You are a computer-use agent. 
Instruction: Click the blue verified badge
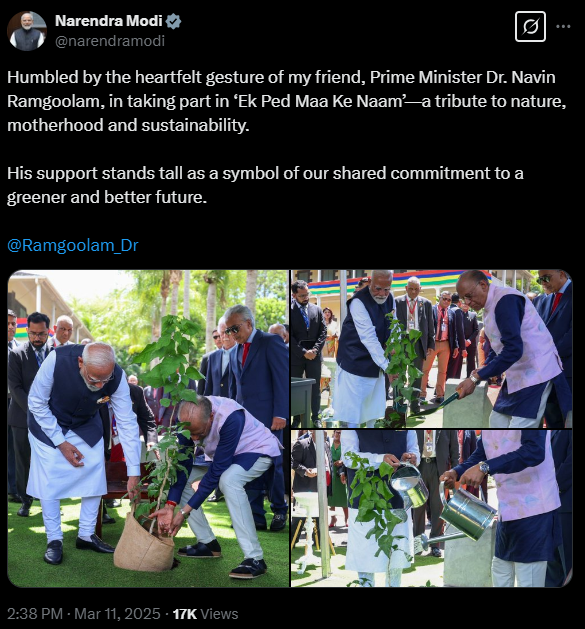[173, 21]
